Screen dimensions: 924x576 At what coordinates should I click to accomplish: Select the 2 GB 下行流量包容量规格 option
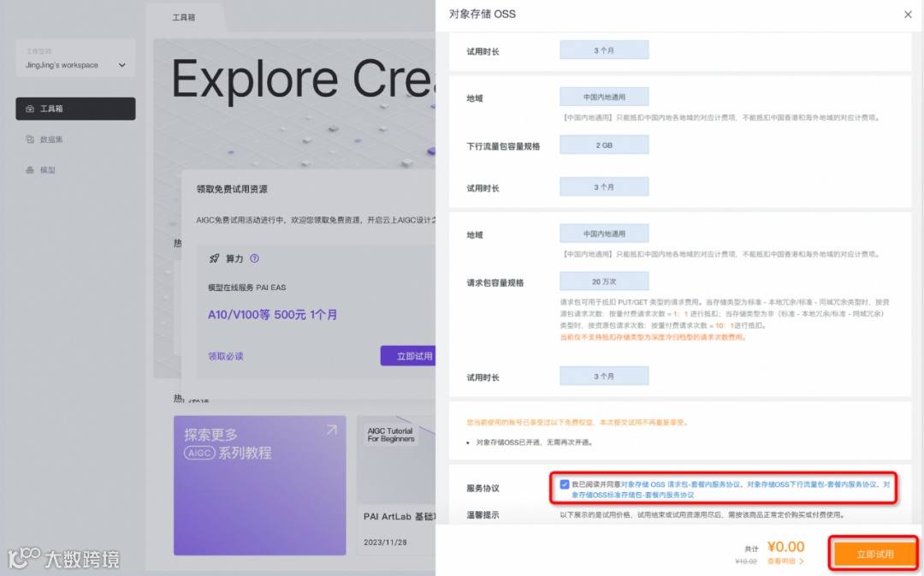[604, 145]
